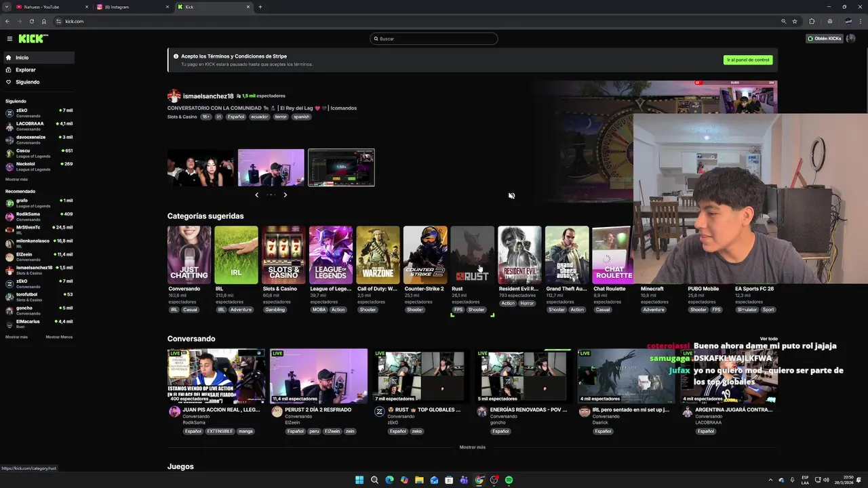This screenshot has width=868, height=488.
Task: Select the third featured carousel thumbnail showing 1.50x
Action: click(341, 167)
